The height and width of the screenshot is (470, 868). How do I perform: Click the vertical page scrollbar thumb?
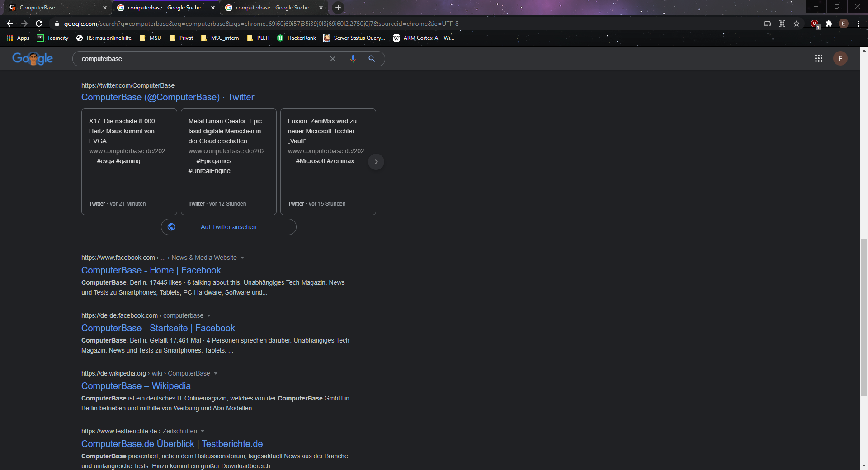(864, 317)
